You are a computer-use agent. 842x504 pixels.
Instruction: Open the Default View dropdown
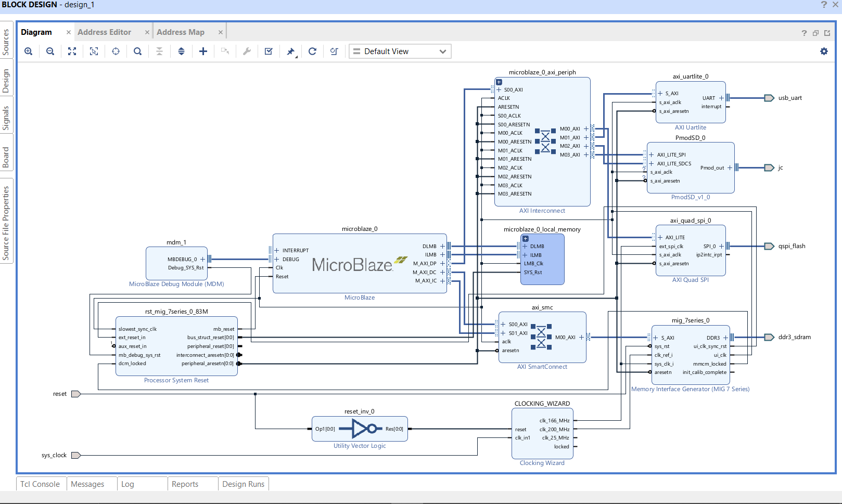[400, 51]
